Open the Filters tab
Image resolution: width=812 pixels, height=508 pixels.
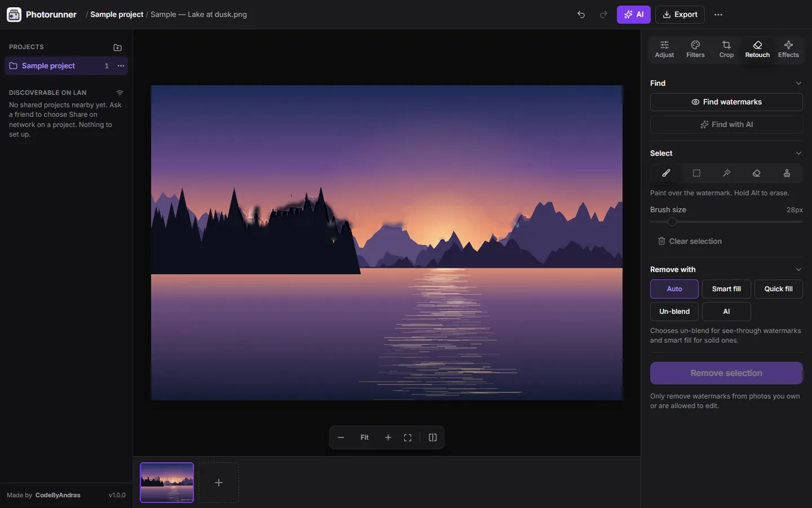coord(695,49)
